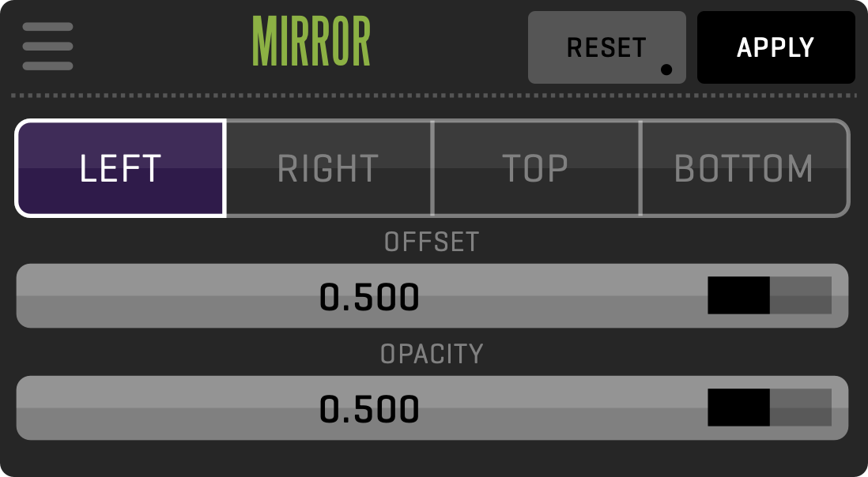
Task: Choose the Top mirror option
Action: pyautogui.click(x=536, y=168)
